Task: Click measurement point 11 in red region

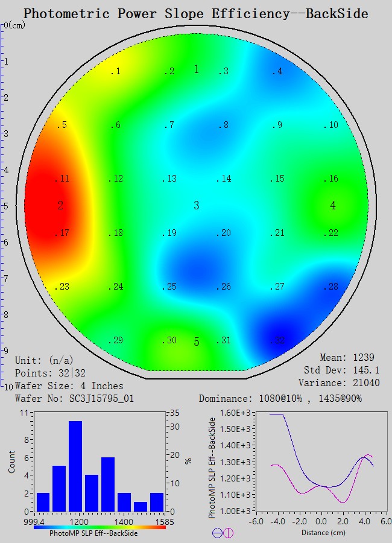Action: [63, 179]
